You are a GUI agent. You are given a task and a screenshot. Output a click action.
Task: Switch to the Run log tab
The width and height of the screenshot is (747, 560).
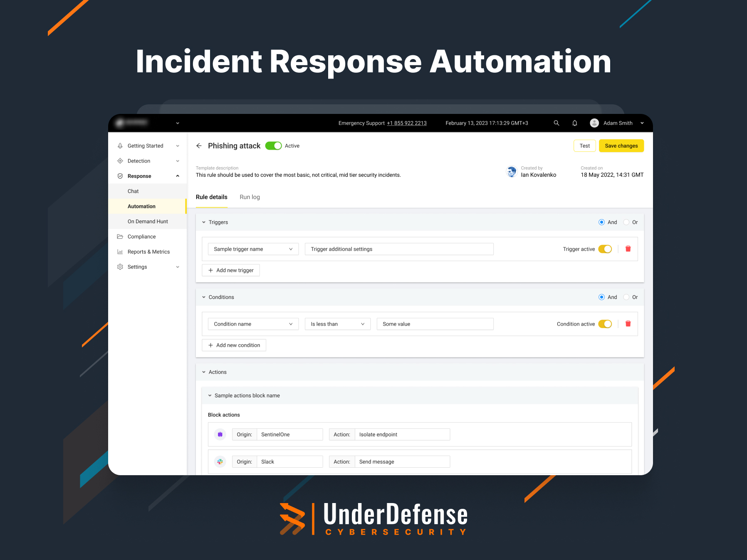tap(250, 197)
